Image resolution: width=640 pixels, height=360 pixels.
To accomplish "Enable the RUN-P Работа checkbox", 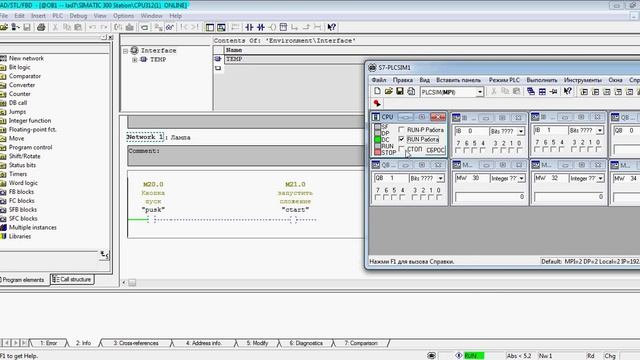I will (402, 130).
